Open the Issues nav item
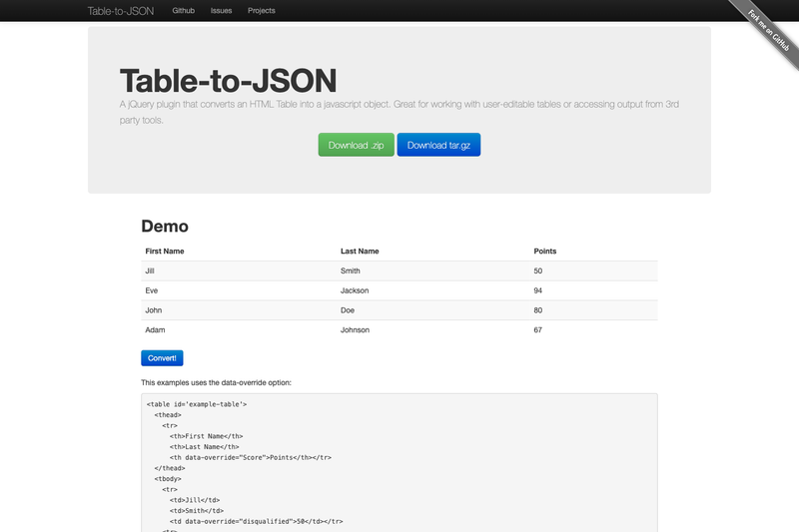 point(221,11)
